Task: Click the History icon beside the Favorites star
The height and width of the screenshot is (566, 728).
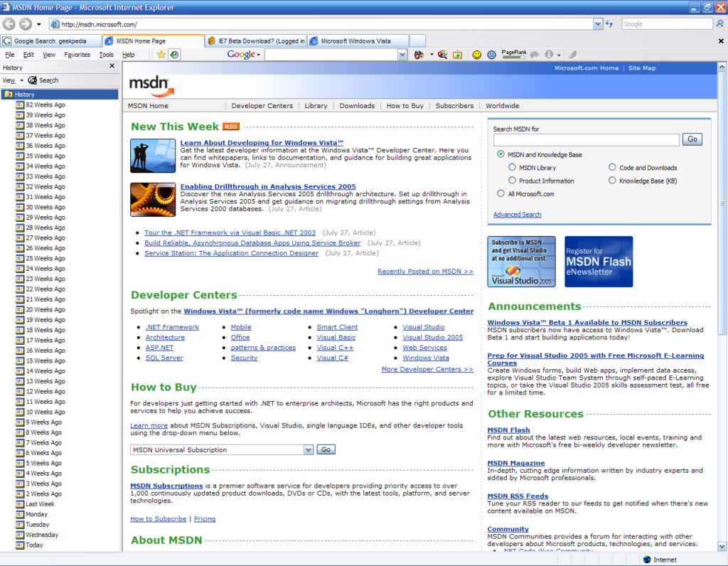Action: [174, 55]
